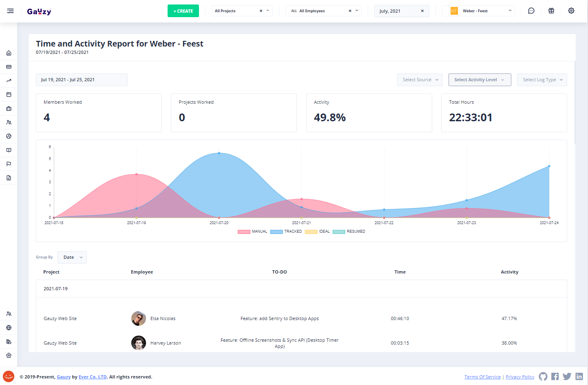Open the Group By Date dropdown

72,258
